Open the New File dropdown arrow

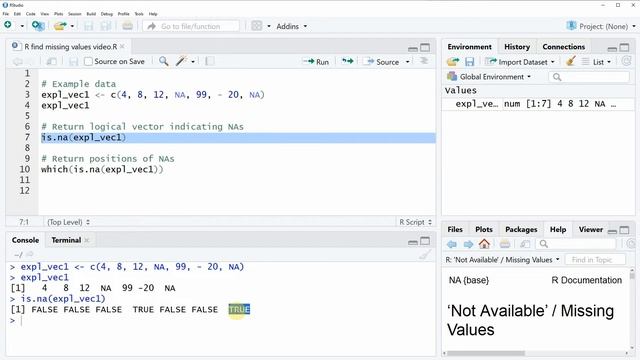tap(22, 26)
